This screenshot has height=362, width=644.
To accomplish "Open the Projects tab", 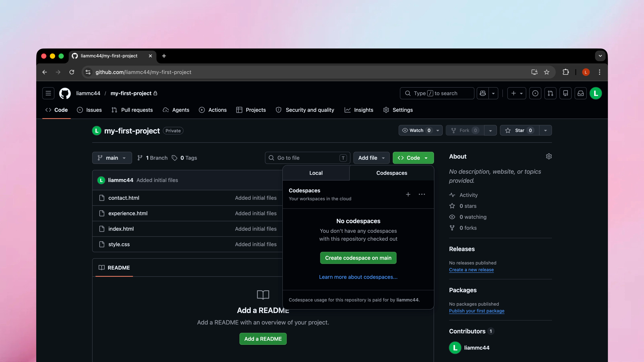I will [x=251, y=110].
